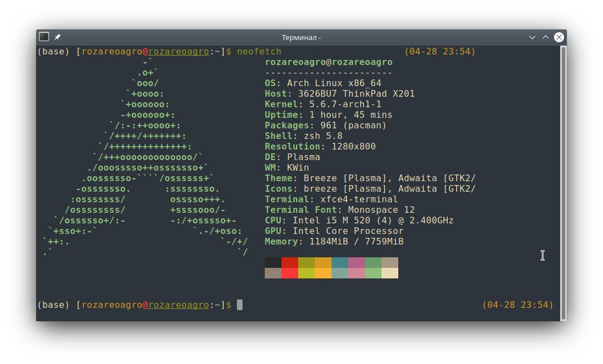Click the grey-brown color block

273,273
